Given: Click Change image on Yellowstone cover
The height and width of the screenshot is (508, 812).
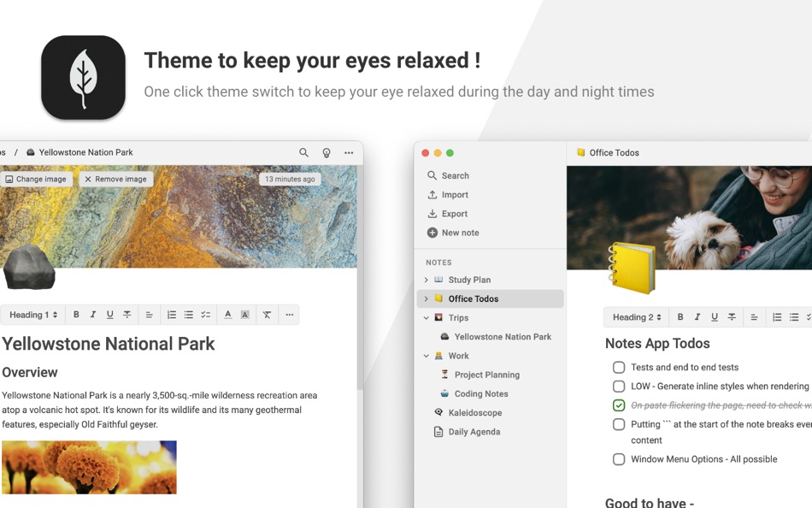Looking at the screenshot, I should (36, 179).
